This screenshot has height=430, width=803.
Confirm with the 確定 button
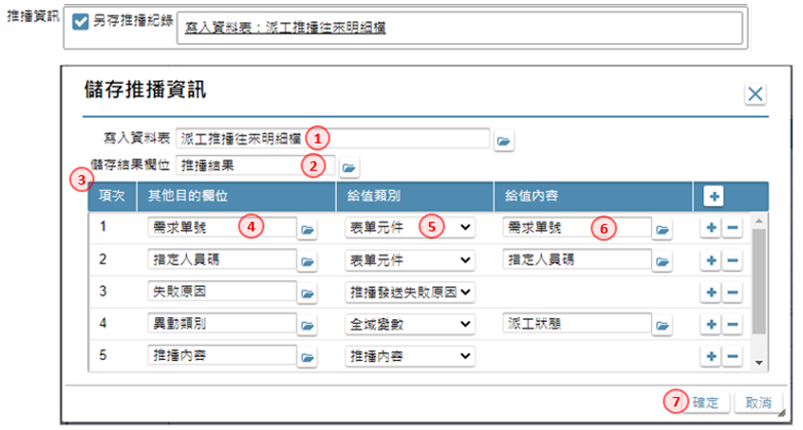tap(706, 403)
